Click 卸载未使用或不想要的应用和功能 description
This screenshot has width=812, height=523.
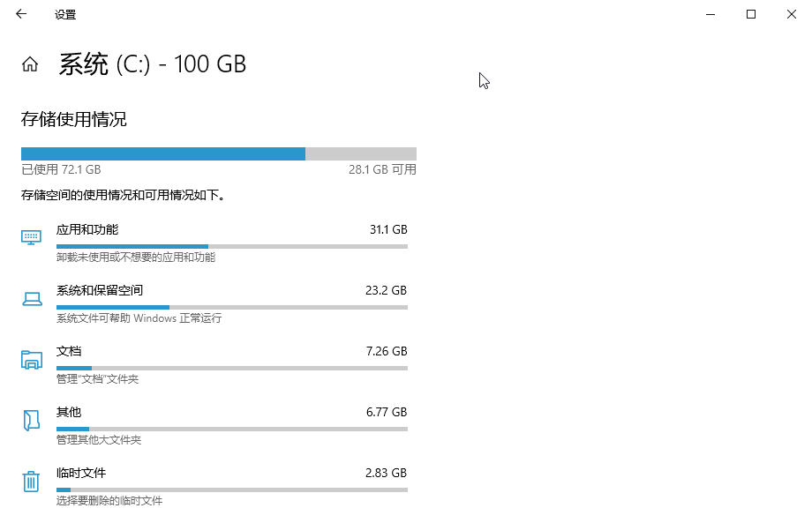pos(136,258)
